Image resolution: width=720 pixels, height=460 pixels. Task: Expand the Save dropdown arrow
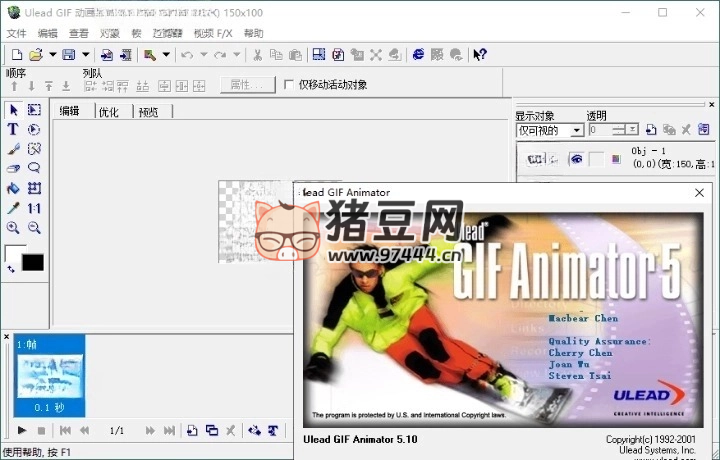pyautogui.click(x=85, y=55)
